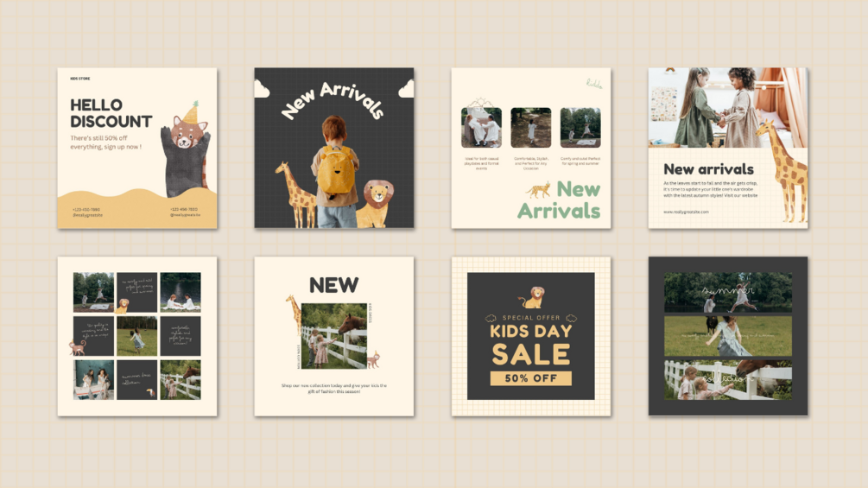This screenshot has width=868, height=488.
Task: Select the Hello Discount template thumbnail
Action: (137, 149)
